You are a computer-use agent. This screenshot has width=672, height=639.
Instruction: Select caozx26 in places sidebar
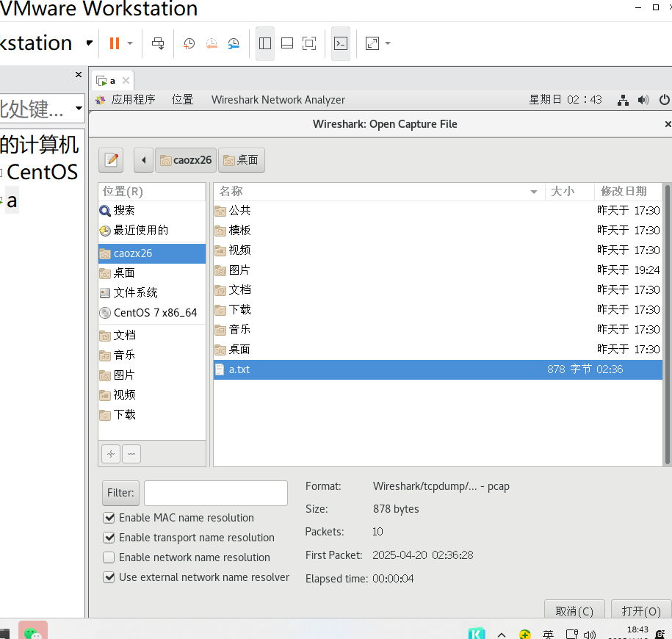pos(152,253)
